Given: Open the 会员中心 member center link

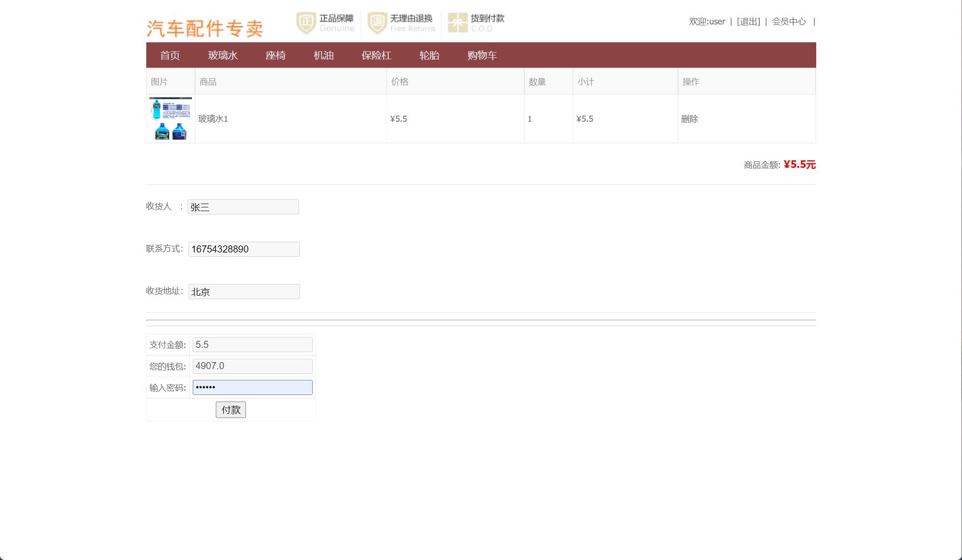Looking at the screenshot, I should [x=789, y=22].
